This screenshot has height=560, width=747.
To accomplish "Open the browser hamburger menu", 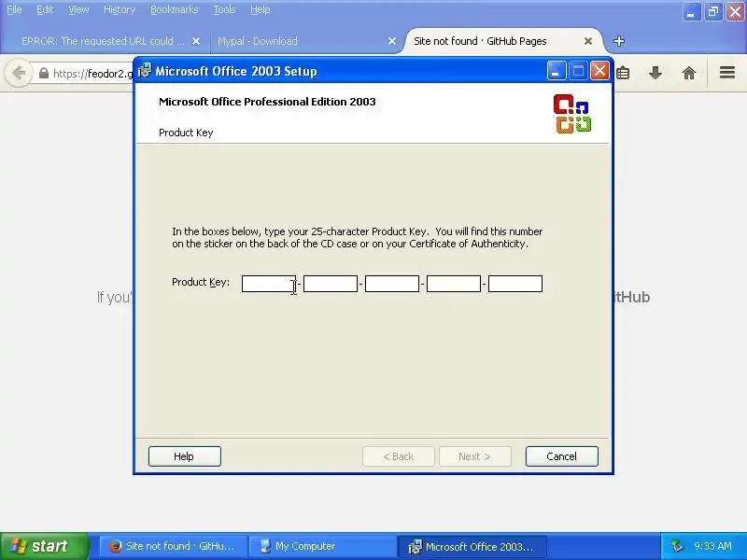I will [x=727, y=73].
